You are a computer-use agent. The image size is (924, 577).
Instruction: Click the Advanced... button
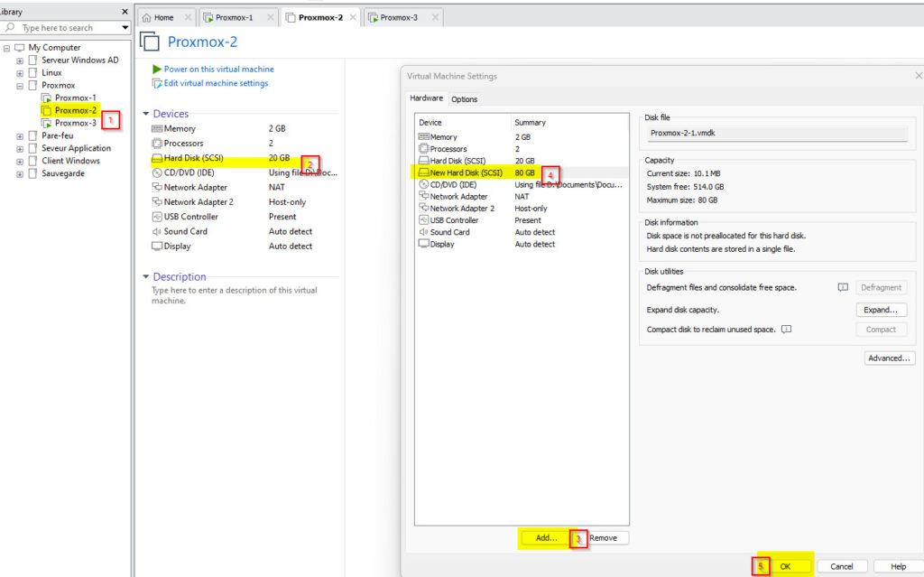(x=889, y=358)
